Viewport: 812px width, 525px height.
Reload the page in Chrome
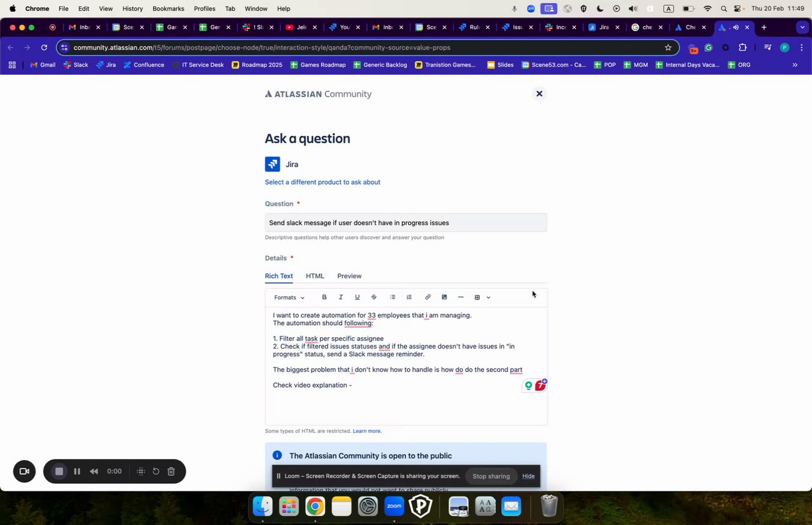point(44,48)
